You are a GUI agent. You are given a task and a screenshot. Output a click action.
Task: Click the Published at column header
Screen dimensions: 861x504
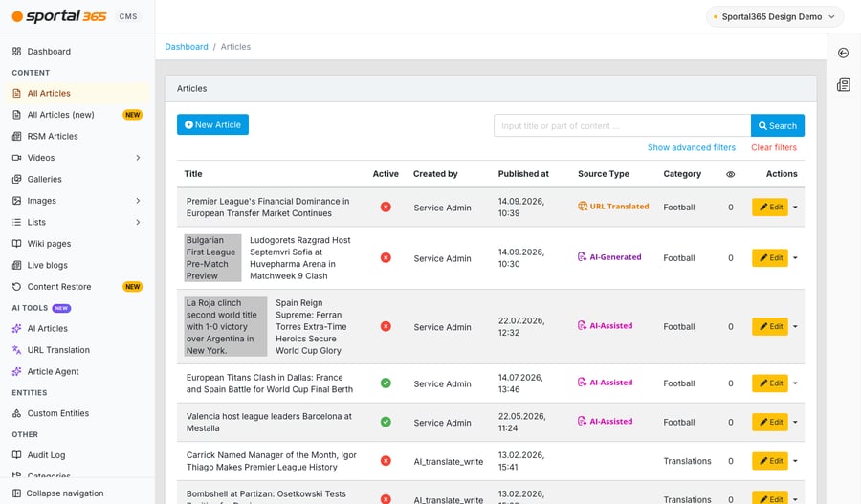(523, 174)
